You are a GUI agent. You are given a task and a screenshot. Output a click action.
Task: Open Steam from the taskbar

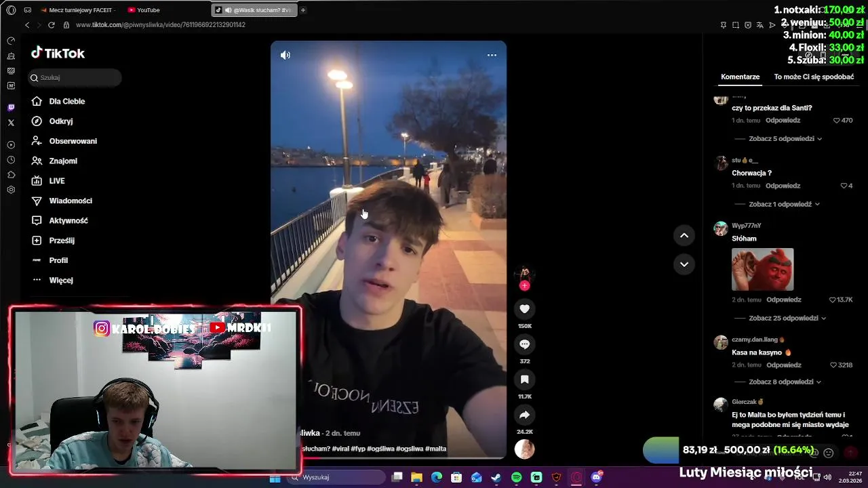496,477
